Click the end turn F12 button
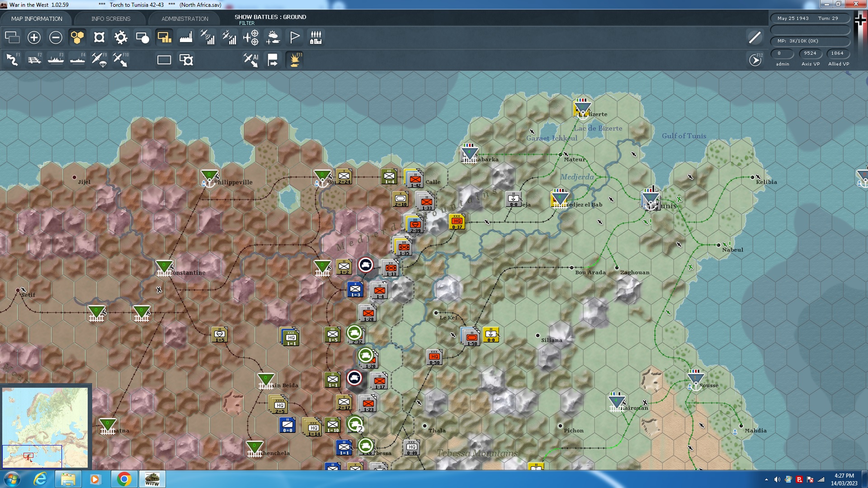The width and height of the screenshot is (868, 488). point(755,60)
